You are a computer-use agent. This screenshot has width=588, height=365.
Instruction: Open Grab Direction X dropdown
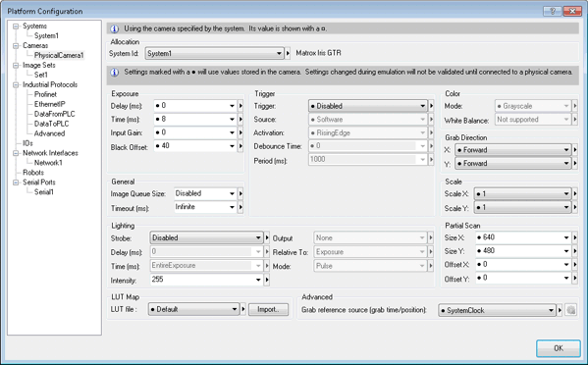pos(512,150)
